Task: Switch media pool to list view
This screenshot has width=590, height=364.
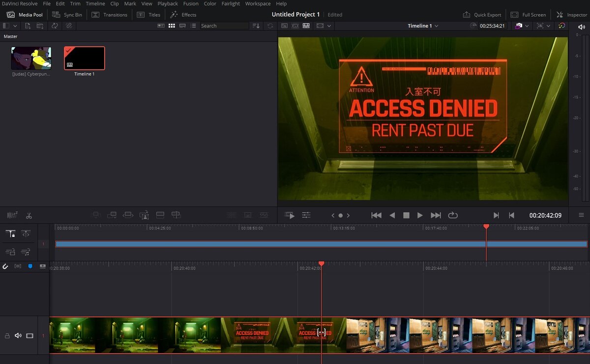Action: pos(193,26)
